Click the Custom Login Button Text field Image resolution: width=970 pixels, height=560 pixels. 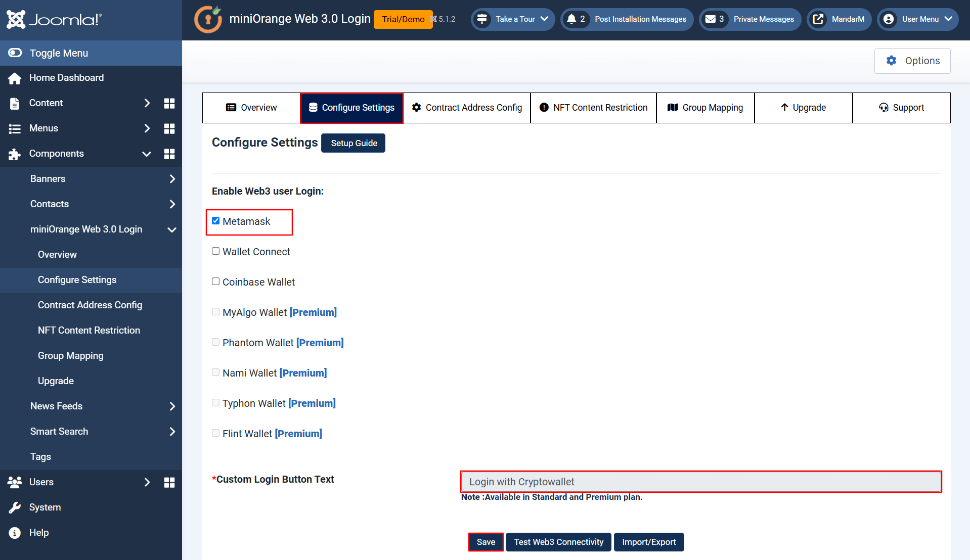[701, 482]
